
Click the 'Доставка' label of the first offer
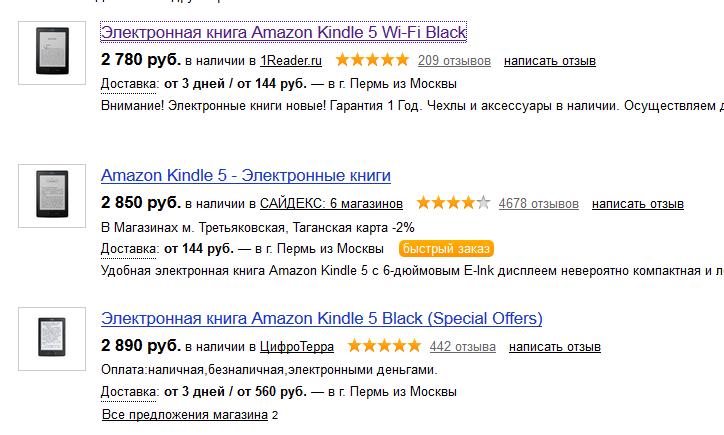pos(129,83)
